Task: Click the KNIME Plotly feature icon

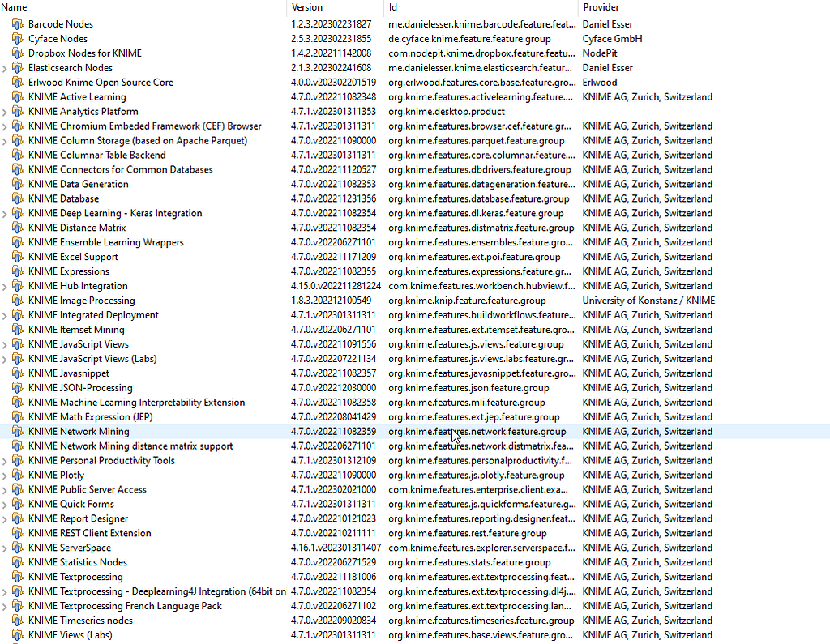Action: 18,476
